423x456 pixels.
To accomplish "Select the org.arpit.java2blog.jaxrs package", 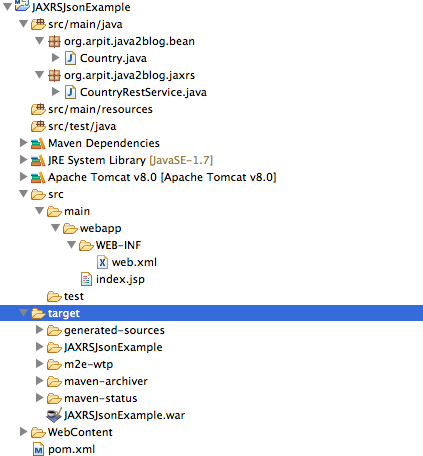I will [122, 75].
